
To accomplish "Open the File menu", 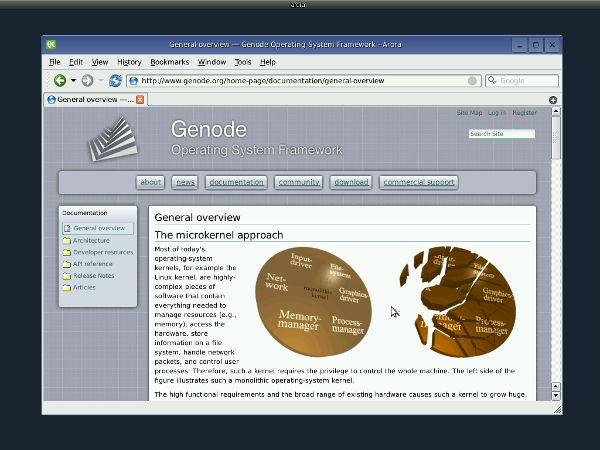I will 55,62.
